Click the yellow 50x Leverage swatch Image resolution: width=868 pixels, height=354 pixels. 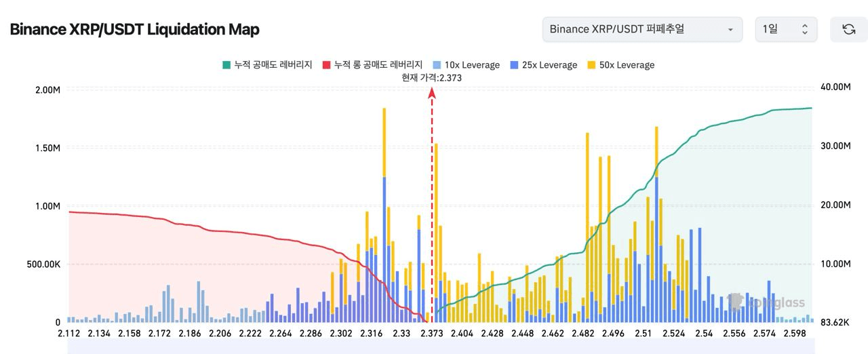click(591, 65)
